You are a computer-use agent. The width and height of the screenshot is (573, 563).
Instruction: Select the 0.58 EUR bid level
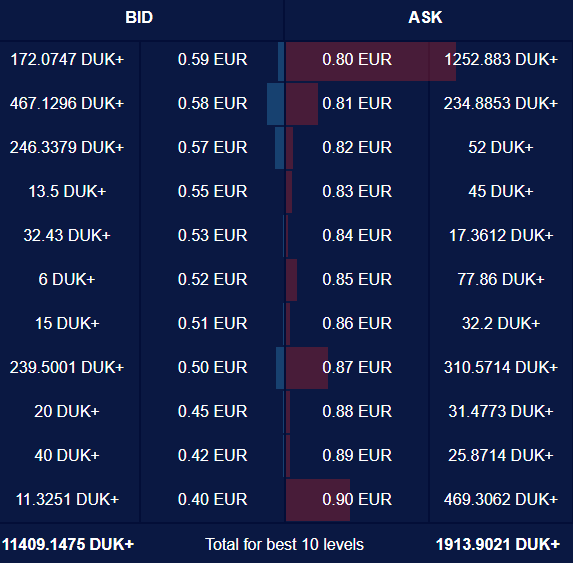tap(212, 103)
